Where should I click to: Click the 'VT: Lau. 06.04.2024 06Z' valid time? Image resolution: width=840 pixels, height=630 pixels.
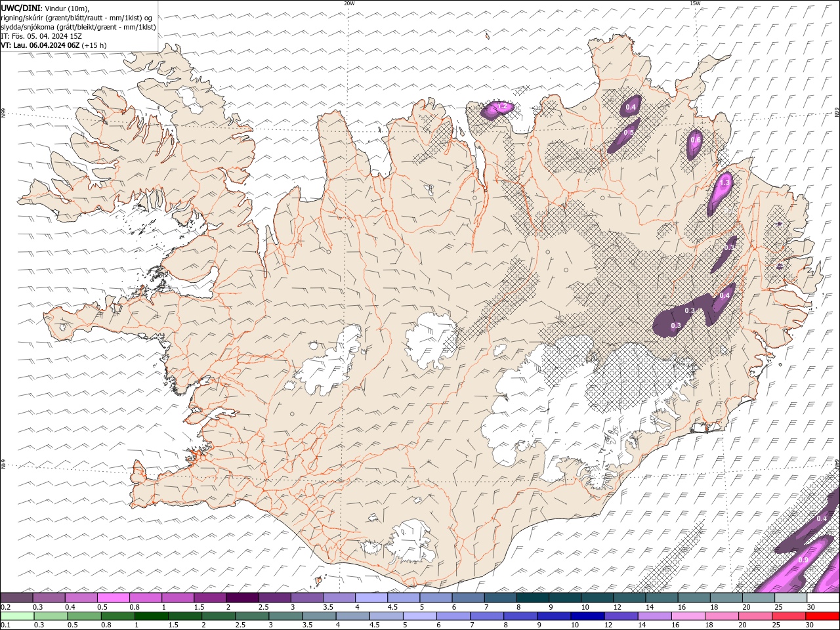(41, 45)
